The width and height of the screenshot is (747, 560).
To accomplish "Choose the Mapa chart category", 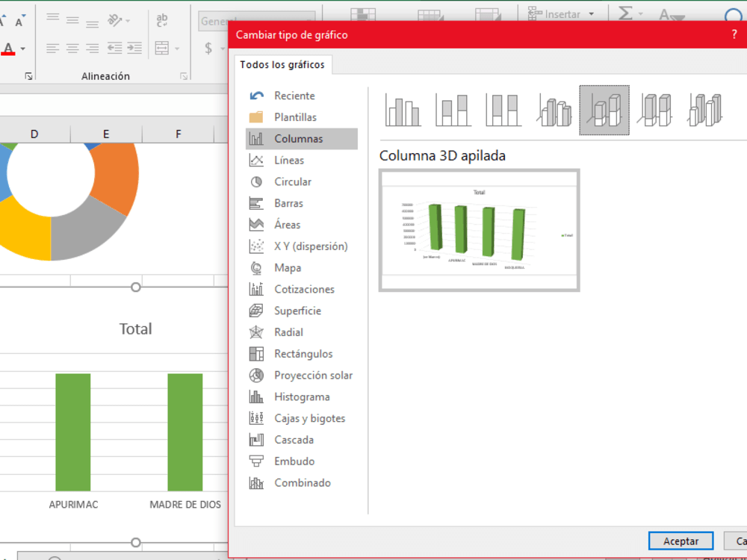I will pyautogui.click(x=302, y=268).
